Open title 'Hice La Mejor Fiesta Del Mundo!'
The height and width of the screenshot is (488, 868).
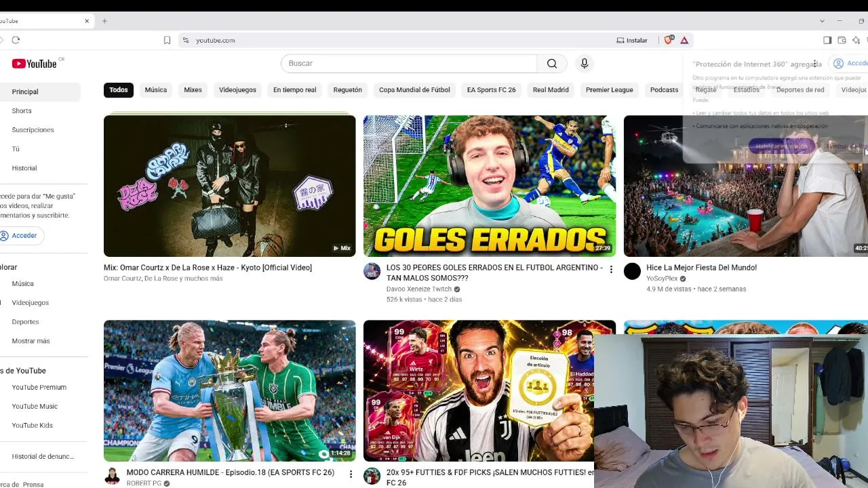click(701, 268)
